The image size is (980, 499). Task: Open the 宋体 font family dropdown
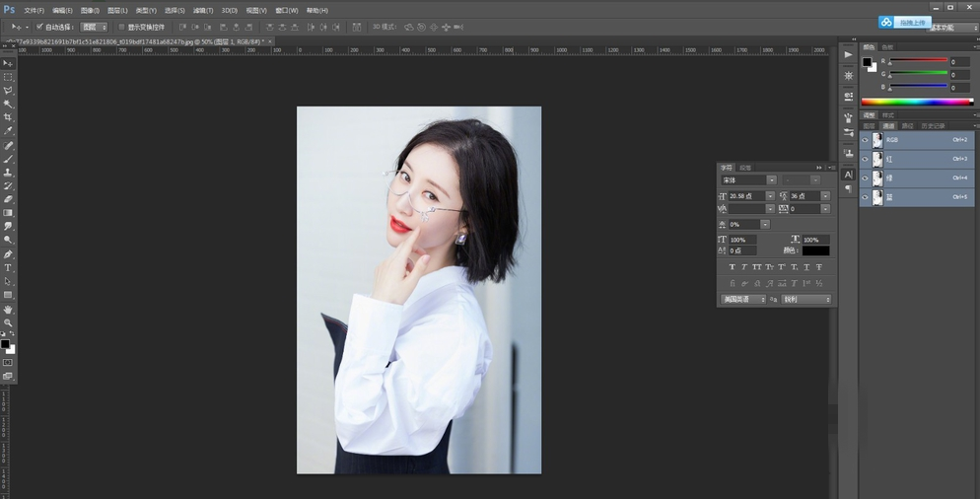771,180
